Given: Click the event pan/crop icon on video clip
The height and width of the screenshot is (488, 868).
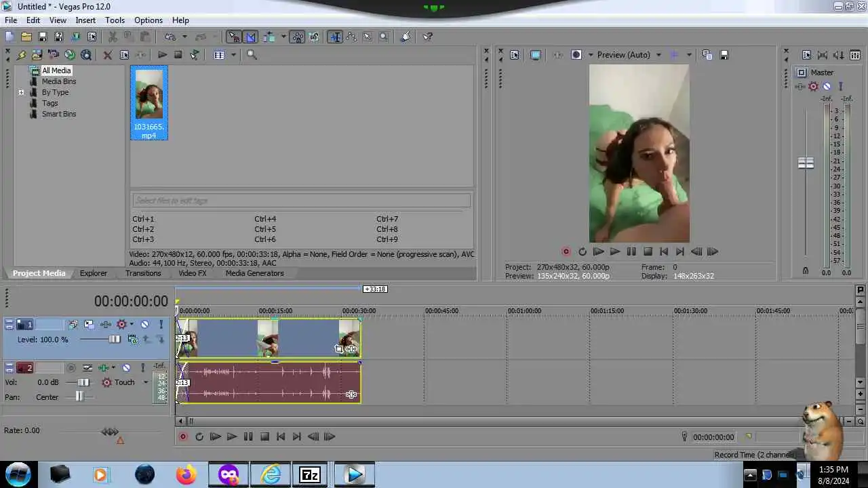Looking at the screenshot, I should [x=339, y=348].
